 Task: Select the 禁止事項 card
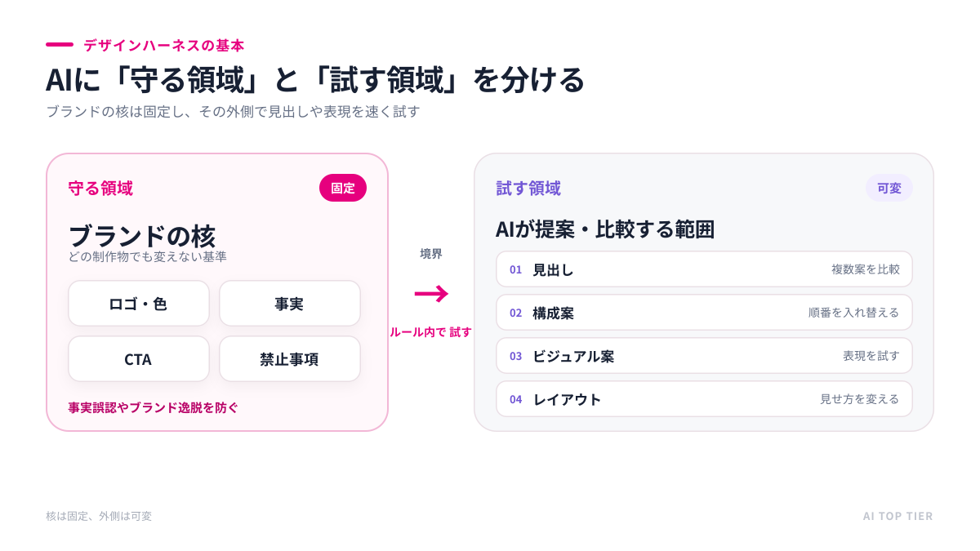pos(290,359)
